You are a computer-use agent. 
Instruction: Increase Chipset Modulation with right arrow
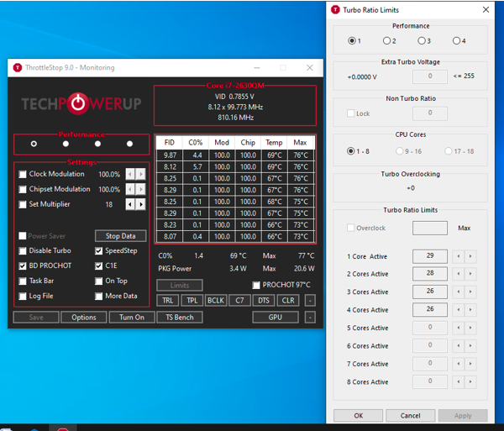click(x=141, y=189)
